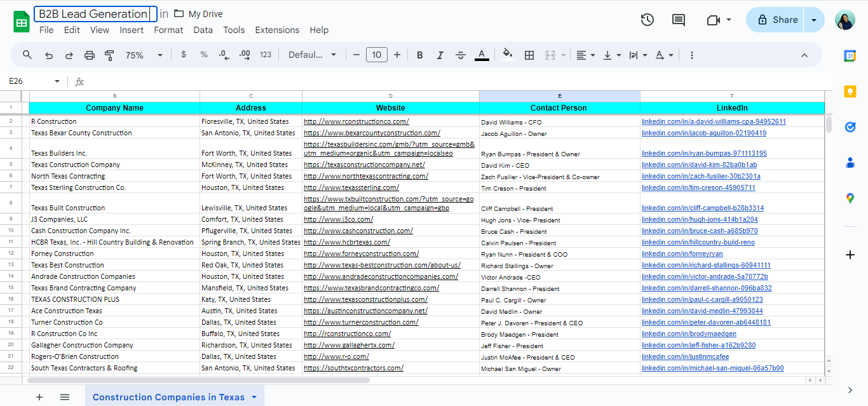This screenshot has width=868, height=406.
Task: Hide side panel chevron
Action: (x=850, y=389)
